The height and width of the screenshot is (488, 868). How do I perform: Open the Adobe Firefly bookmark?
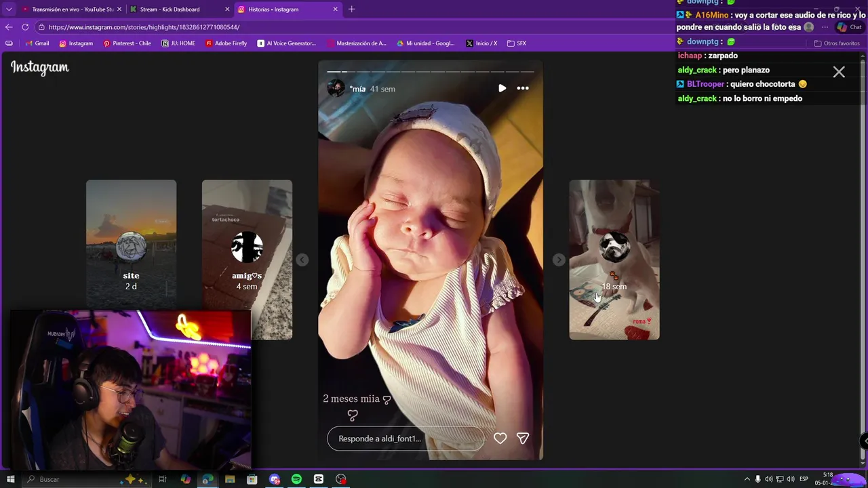coord(226,43)
